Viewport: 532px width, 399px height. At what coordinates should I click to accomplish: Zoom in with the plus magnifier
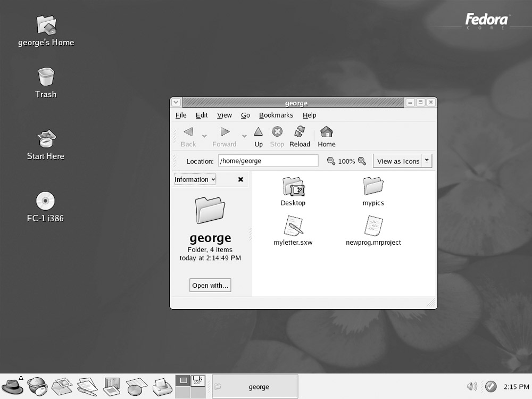click(x=362, y=161)
